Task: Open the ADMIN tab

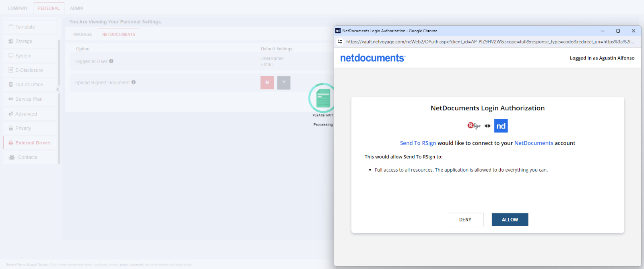Action: pos(76,8)
